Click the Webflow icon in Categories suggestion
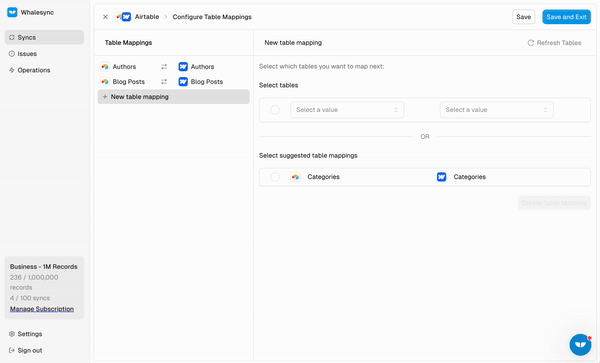This screenshot has height=363, width=600. click(442, 177)
